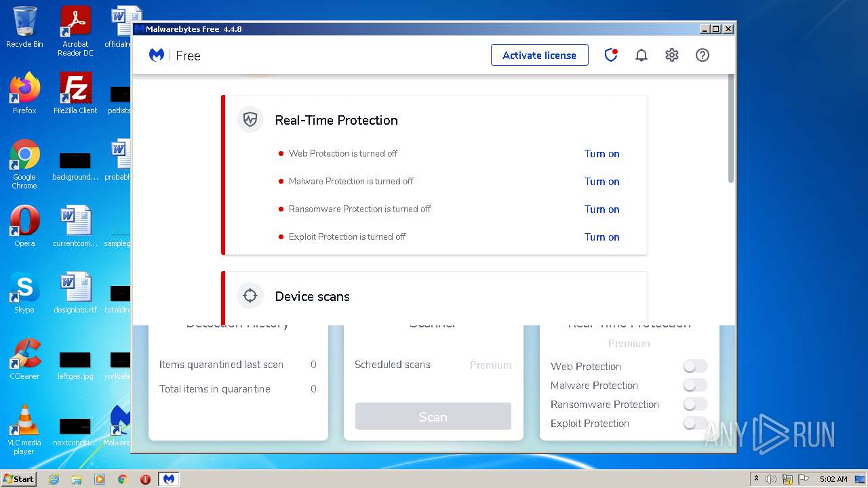This screenshot has width=868, height=488.
Task: Click the Action Center flag icon
Action: (x=803, y=479)
